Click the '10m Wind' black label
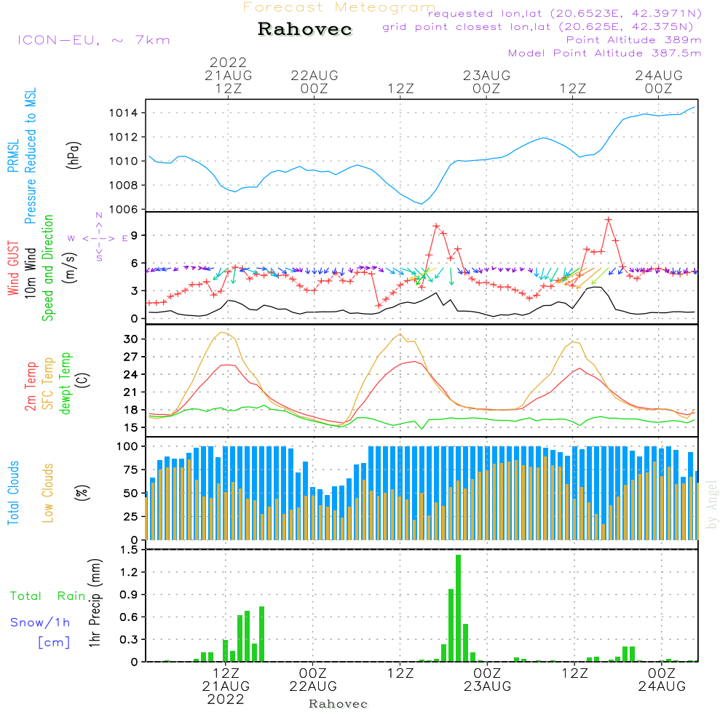The image size is (728, 728). pos(30,272)
